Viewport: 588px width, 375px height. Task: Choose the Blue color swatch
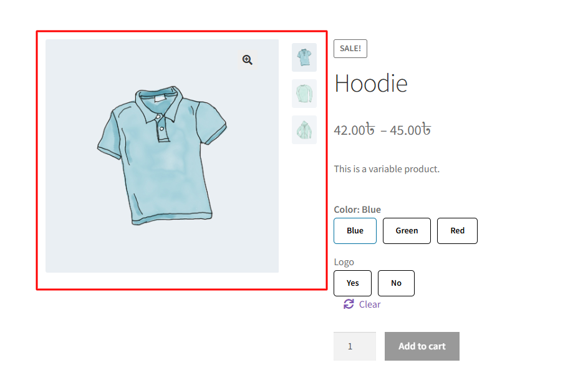pos(355,231)
